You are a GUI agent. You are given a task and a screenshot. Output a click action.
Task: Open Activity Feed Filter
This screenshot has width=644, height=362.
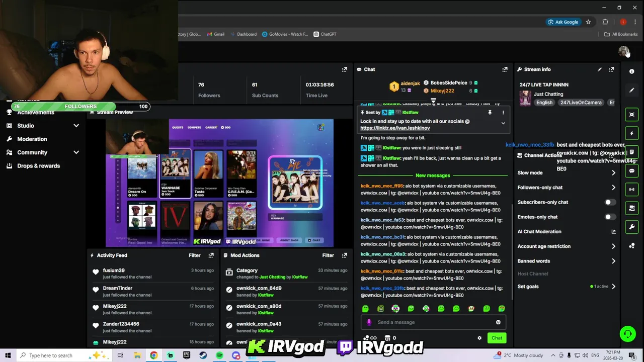[x=195, y=255]
